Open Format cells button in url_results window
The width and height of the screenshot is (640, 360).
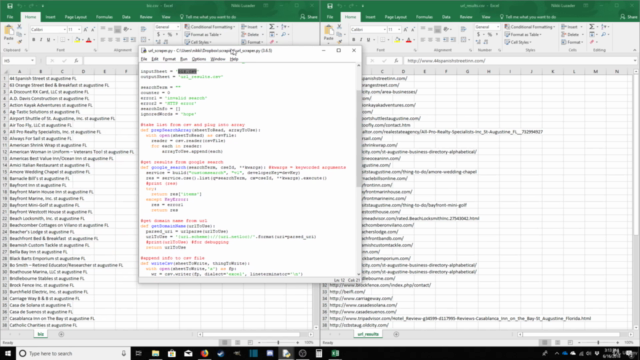572,42
